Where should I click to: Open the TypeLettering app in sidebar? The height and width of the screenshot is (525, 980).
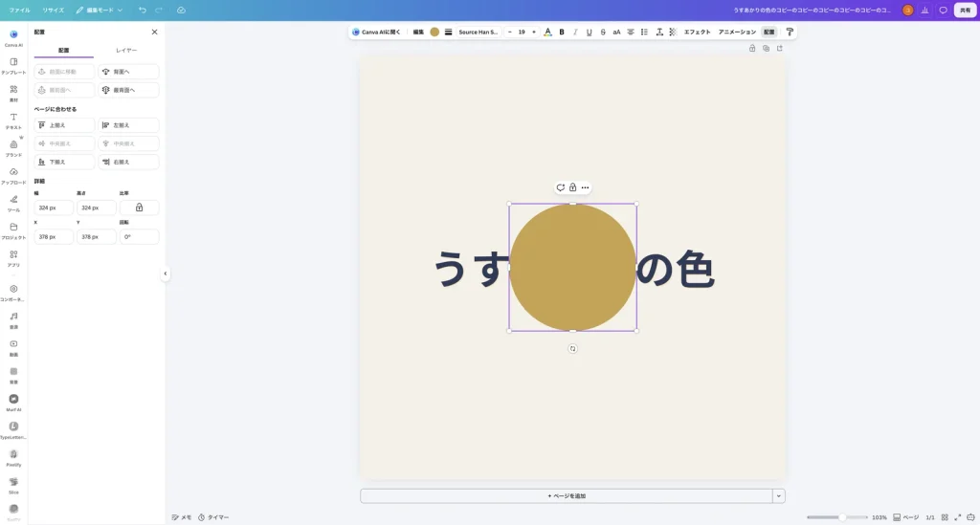pos(13,429)
